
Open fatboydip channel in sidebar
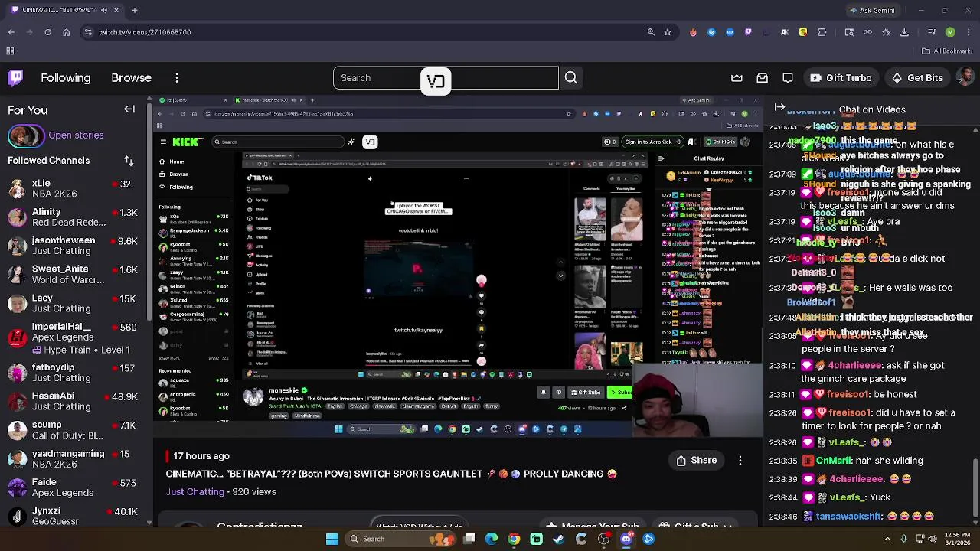[74, 373]
